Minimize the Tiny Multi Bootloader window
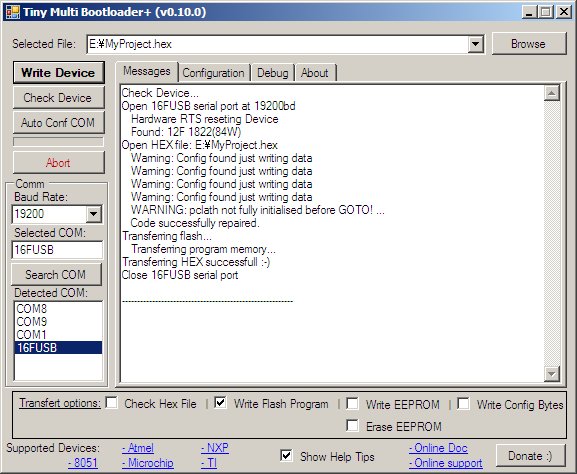Viewport: 577px width, 474px height. [529, 12]
